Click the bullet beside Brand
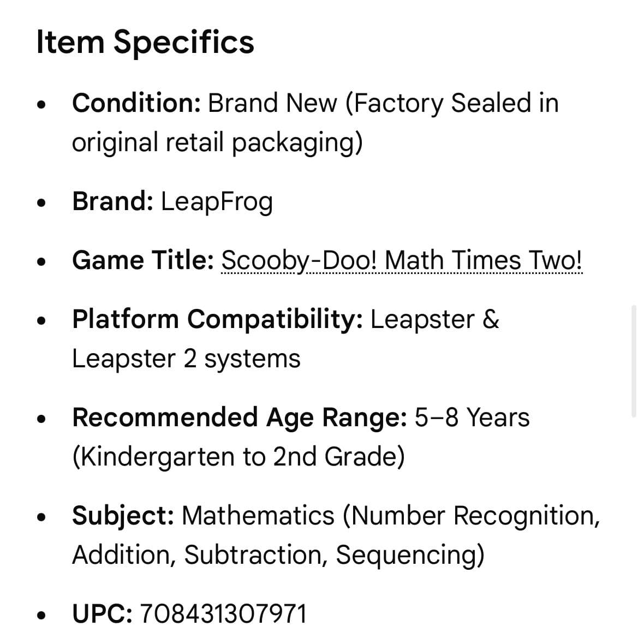Viewport: 644px width, 644px height. pos(41,202)
